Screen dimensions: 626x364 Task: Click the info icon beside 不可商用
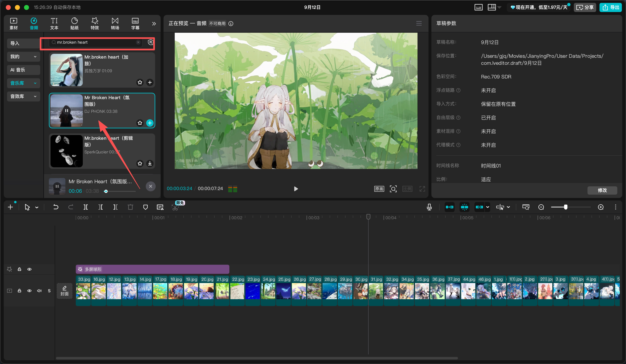click(x=231, y=24)
